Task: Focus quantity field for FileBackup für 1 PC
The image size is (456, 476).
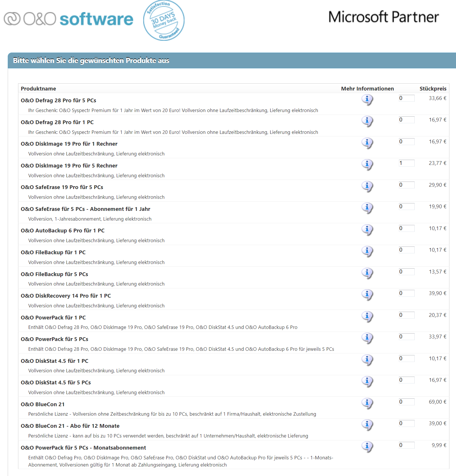Action: click(x=407, y=250)
